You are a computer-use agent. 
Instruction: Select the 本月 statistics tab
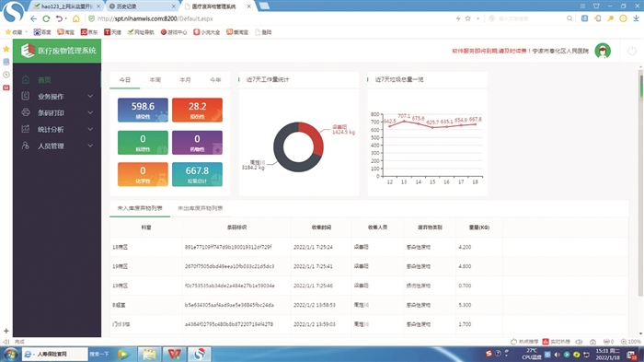point(185,80)
